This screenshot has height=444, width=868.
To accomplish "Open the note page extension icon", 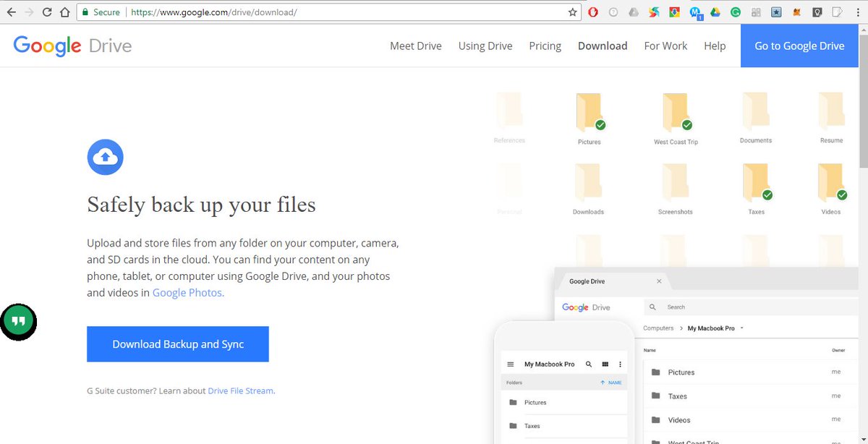I will pyautogui.click(x=837, y=12).
